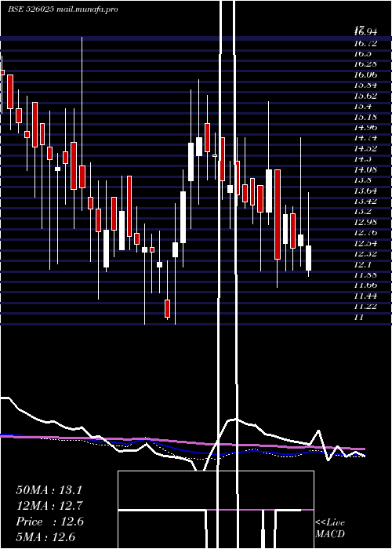392x549 pixels.
Task: Click the 14.74 price axis label
Action: point(365,137)
